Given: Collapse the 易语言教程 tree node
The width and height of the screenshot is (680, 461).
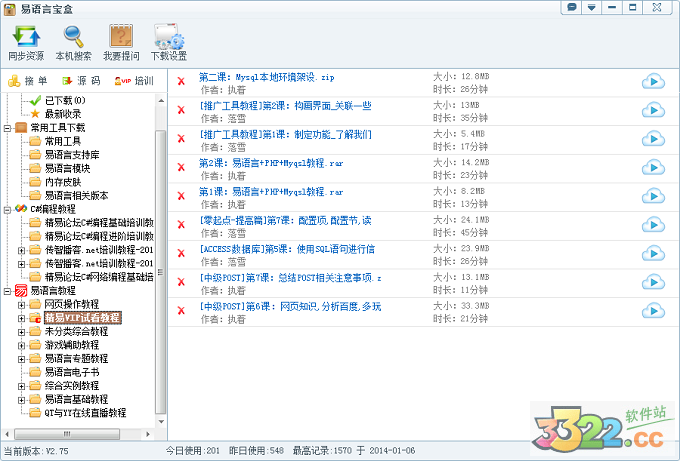Looking at the screenshot, I should [7, 291].
